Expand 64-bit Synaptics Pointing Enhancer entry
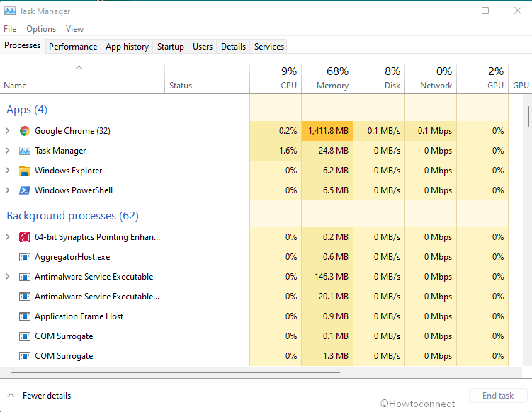 8,237
